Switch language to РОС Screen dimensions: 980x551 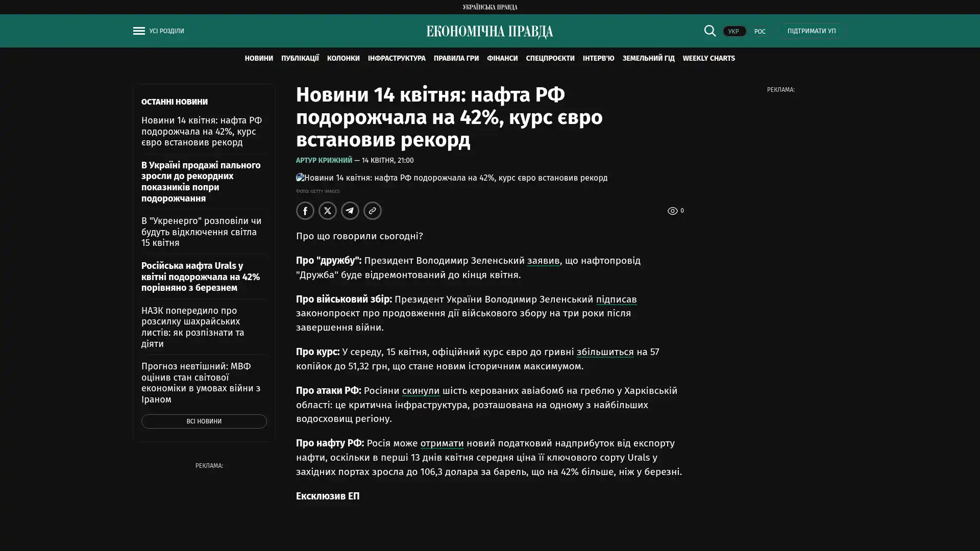point(759,32)
